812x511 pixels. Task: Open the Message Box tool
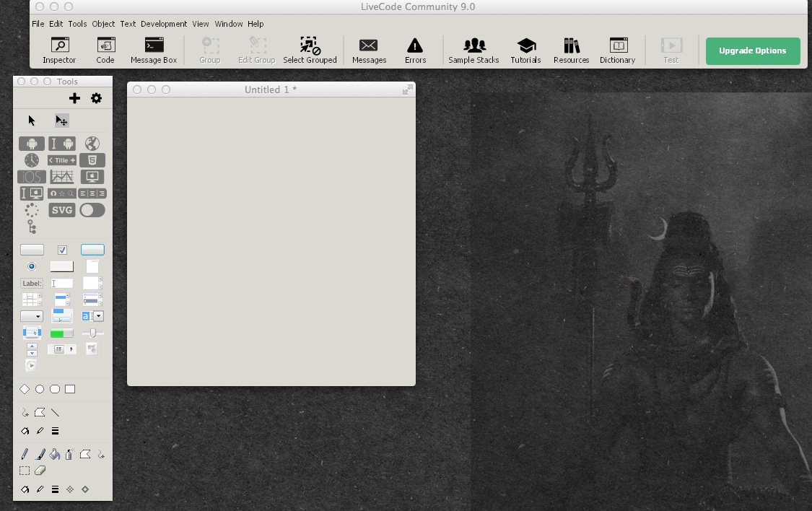point(154,51)
